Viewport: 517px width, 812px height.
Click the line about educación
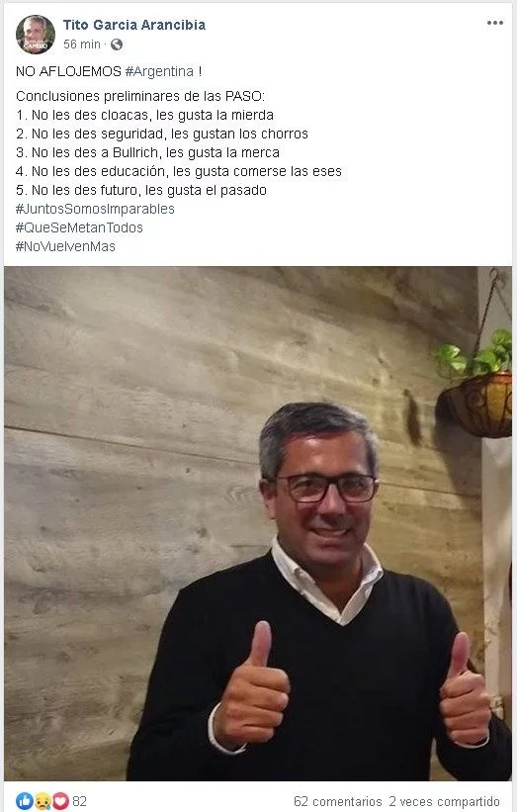179,171
